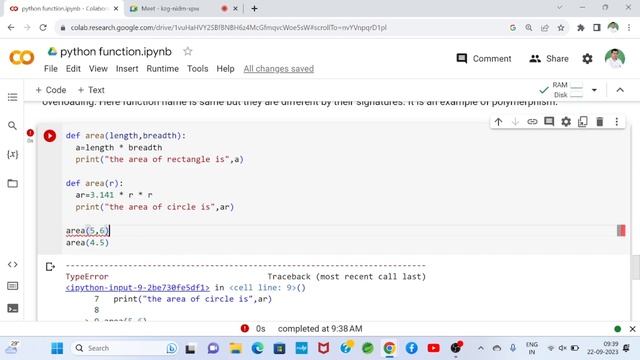Share the notebook
The image size is (640, 360).
coord(549,59)
